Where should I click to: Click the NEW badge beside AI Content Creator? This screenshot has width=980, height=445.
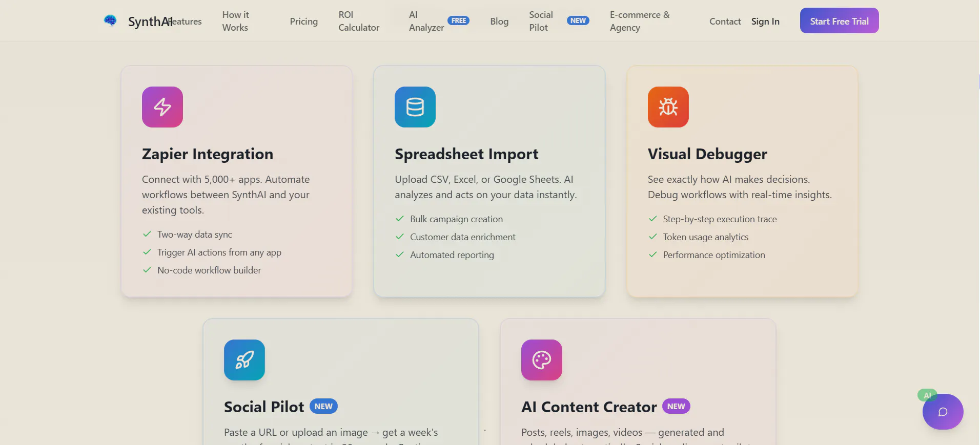pyautogui.click(x=676, y=407)
